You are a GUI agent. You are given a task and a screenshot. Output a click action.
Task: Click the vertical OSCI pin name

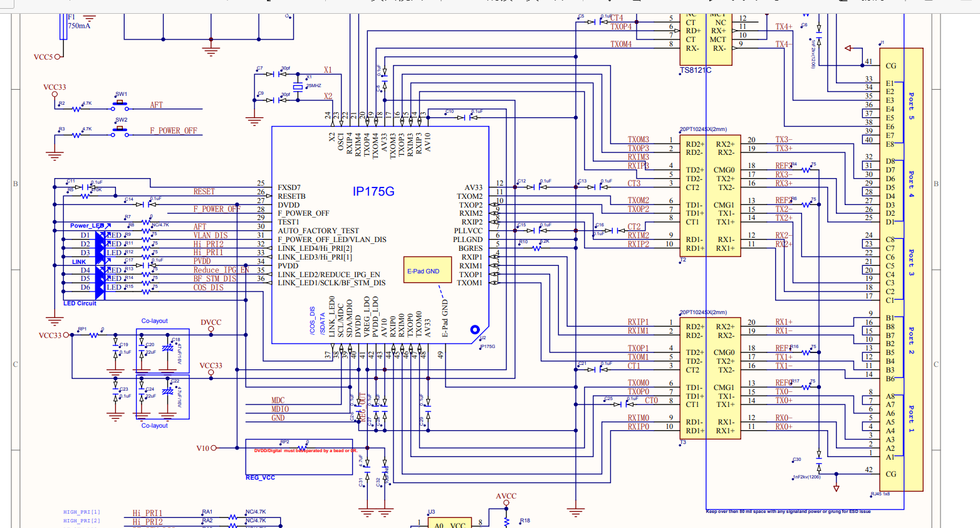pyautogui.click(x=341, y=141)
